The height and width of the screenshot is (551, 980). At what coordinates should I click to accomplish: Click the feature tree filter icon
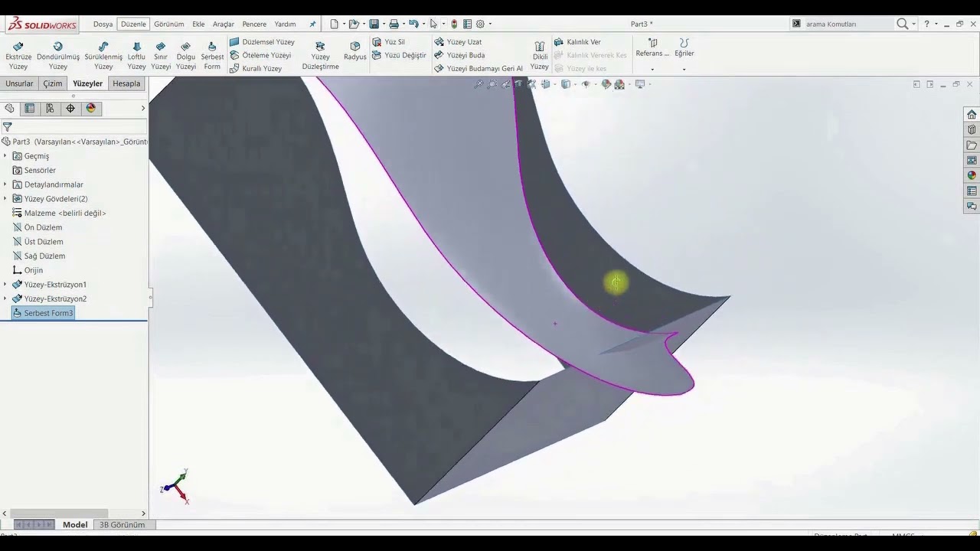click(7, 127)
